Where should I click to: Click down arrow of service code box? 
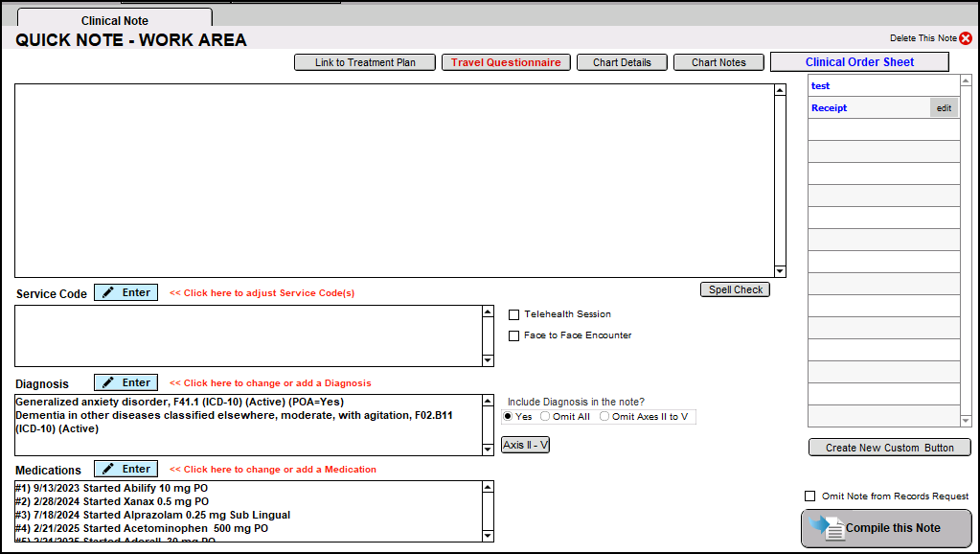point(488,360)
